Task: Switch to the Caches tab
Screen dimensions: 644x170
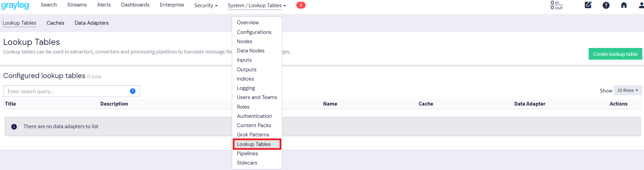Action: pyautogui.click(x=55, y=23)
